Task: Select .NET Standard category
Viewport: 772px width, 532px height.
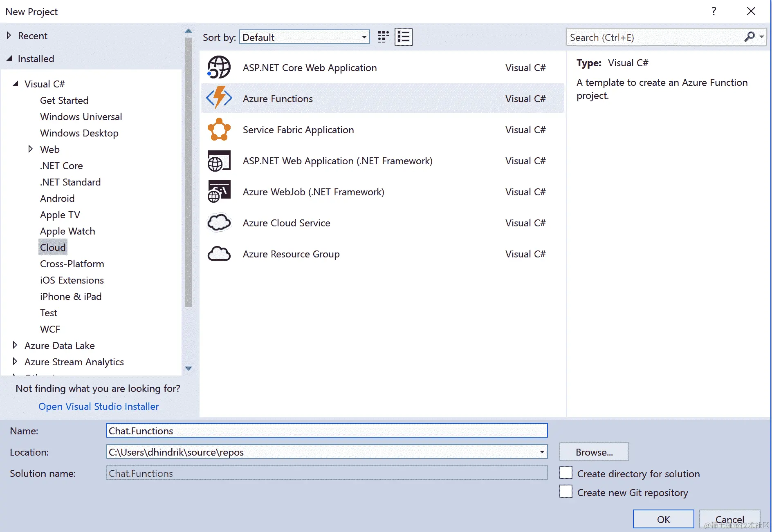Action: [x=70, y=182]
